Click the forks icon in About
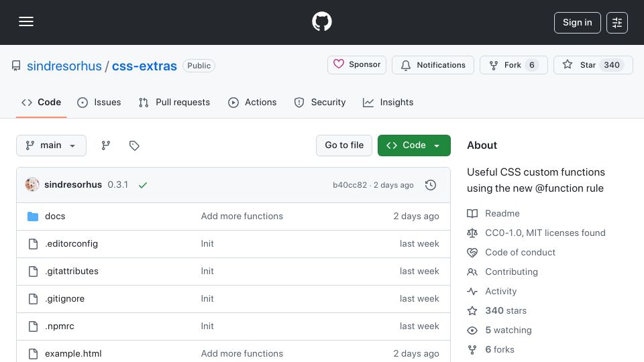The height and width of the screenshot is (362, 644). coord(472,350)
